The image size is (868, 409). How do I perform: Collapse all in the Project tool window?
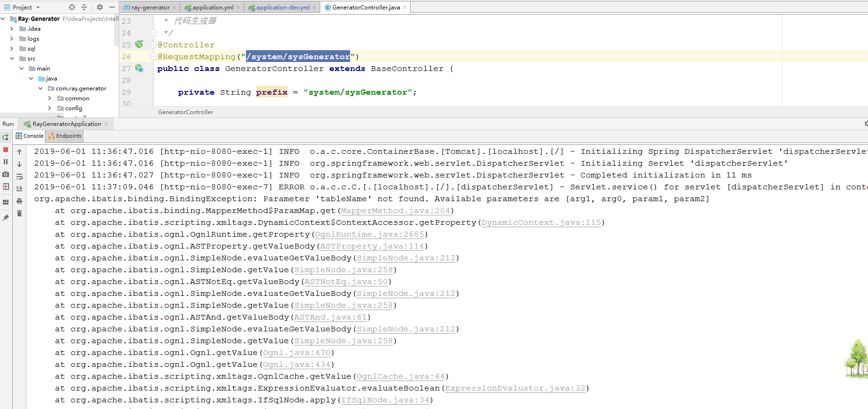click(x=84, y=7)
